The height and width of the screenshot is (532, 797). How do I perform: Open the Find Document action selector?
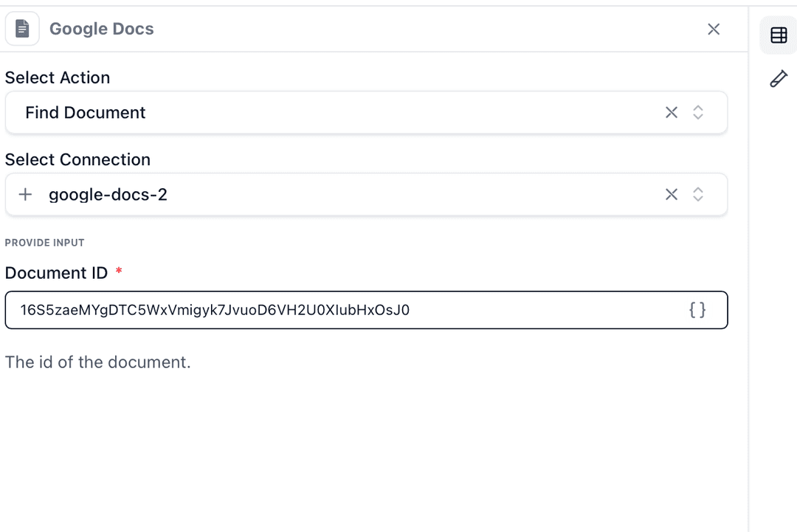[x=295, y=112]
